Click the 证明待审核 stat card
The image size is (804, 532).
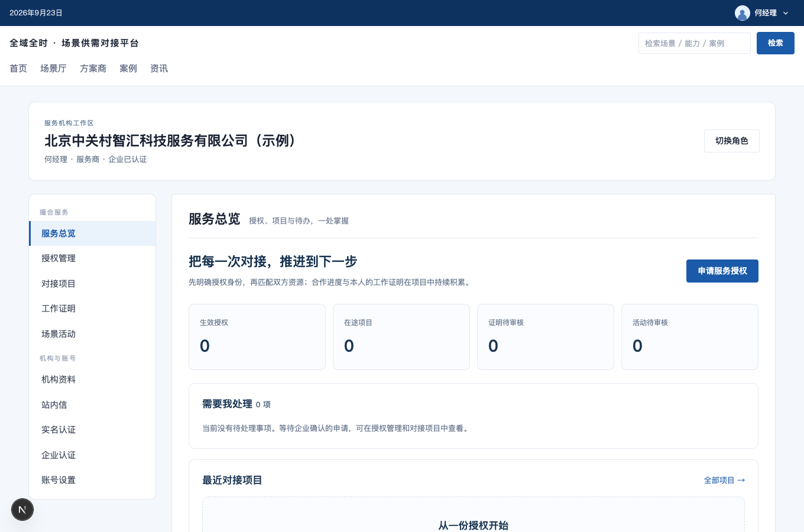pyautogui.click(x=546, y=337)
